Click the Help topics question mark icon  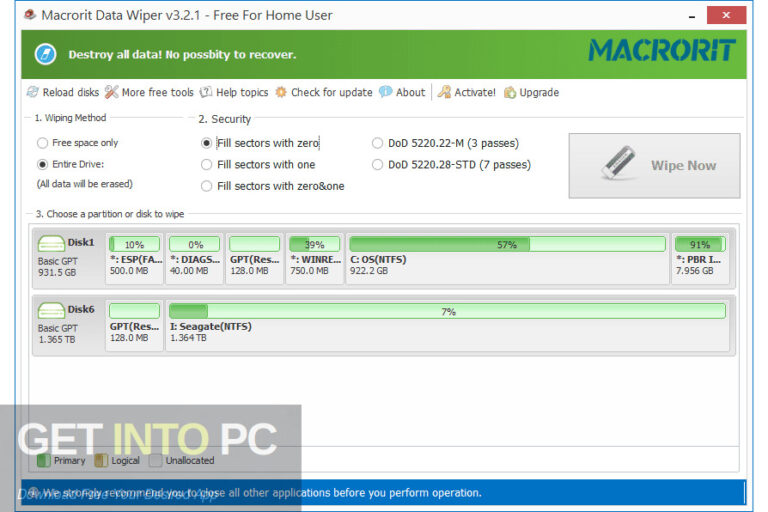pyautogui.click(x=206, y=92)
